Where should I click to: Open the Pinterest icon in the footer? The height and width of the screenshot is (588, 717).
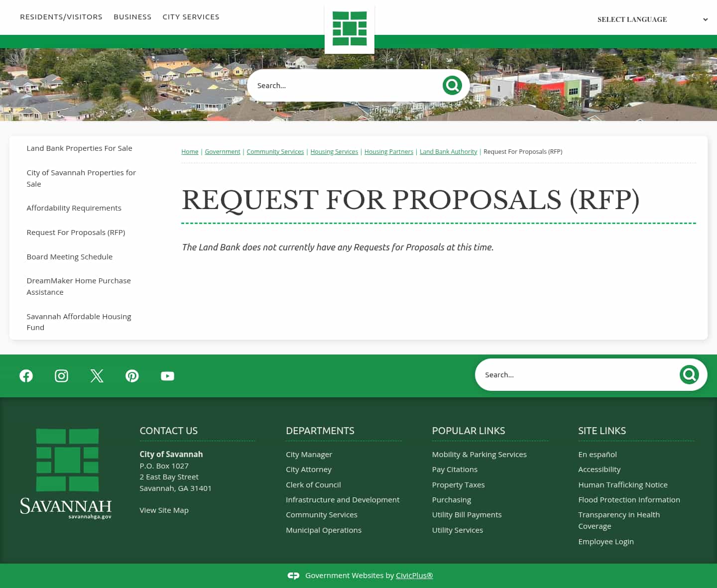132,376
